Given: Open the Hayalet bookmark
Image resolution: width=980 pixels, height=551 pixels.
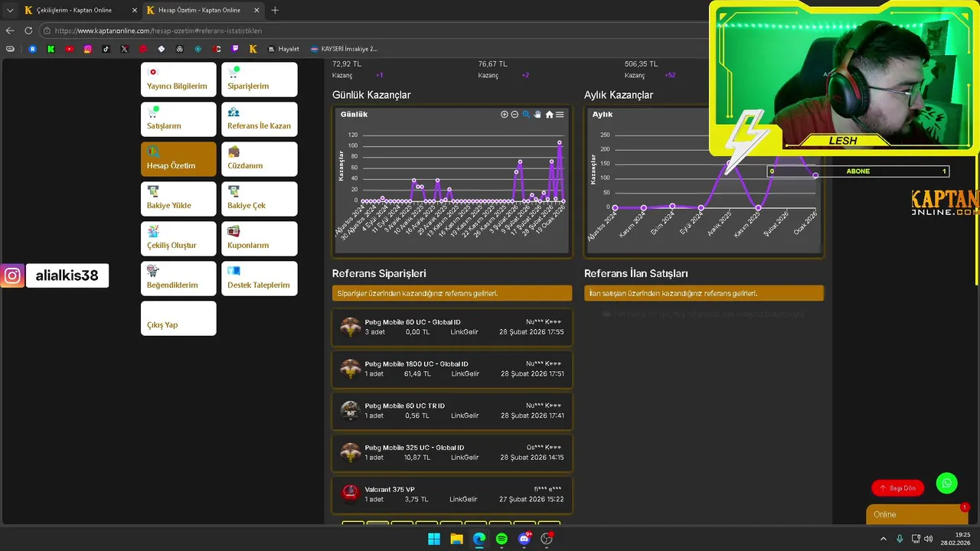Looking at the screenshot, I should [283, 49].
